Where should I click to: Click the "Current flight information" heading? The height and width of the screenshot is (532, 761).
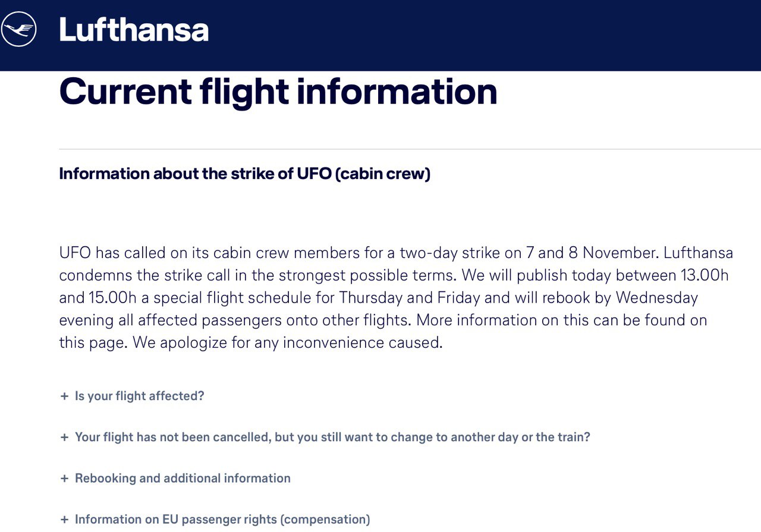tap(278, 91)
